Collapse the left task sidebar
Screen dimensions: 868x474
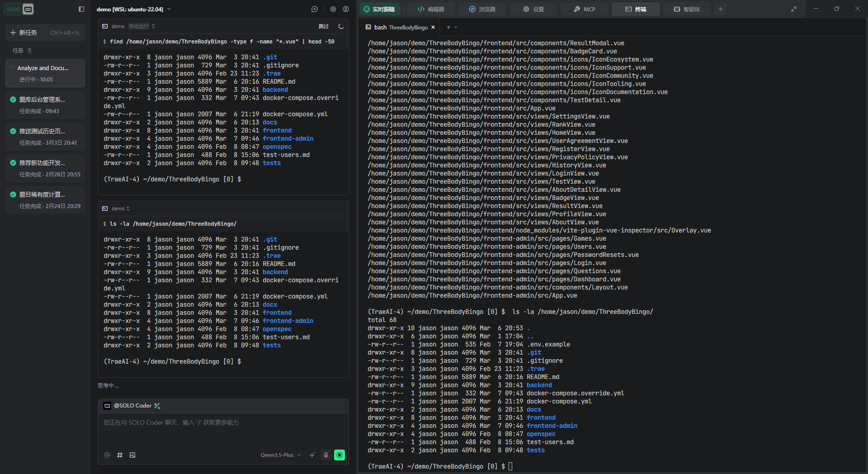pos(81,9)
